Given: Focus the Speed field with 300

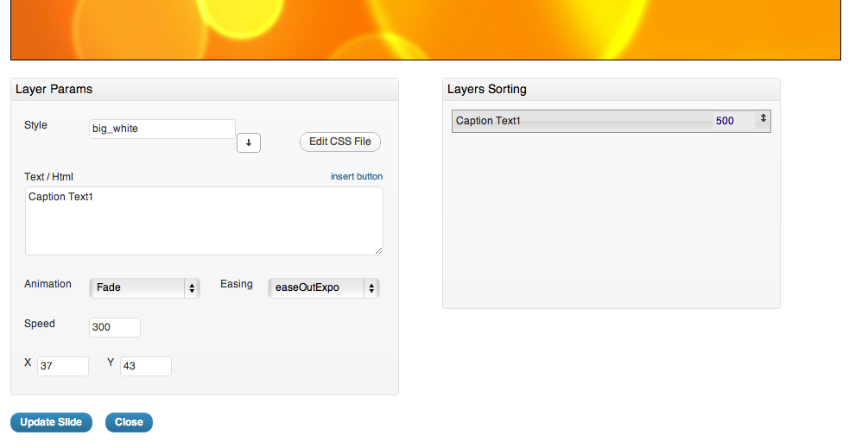Looking at the screenshot, I should [x=115, y=327].
